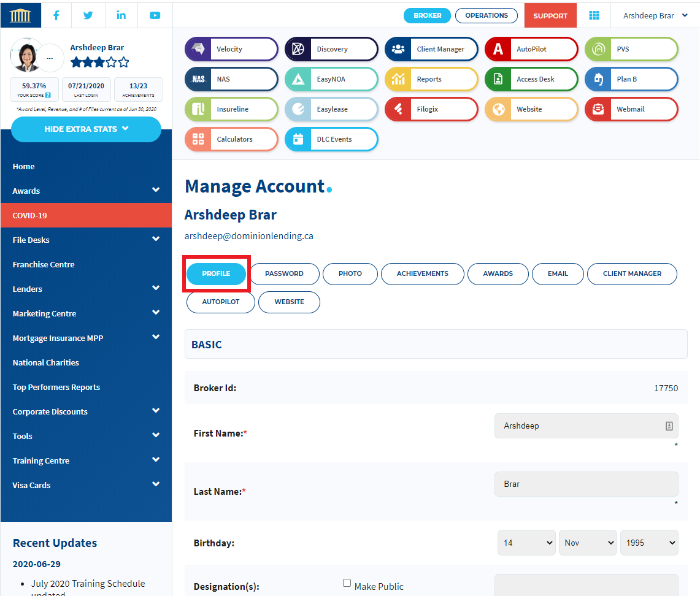This screenshot has width=700, height=596.
Task: Open the apps grid icon near Support
Action: click(x=594, y=15)
